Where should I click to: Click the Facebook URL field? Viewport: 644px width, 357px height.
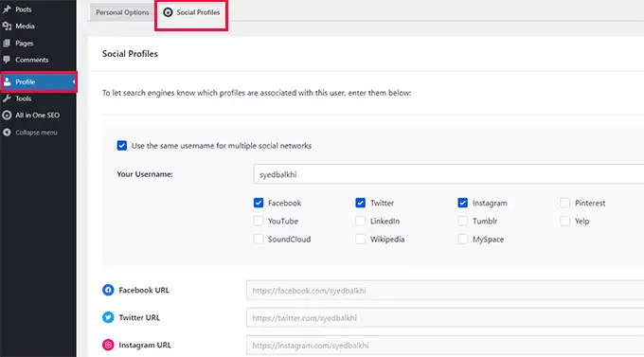[445, 291]
